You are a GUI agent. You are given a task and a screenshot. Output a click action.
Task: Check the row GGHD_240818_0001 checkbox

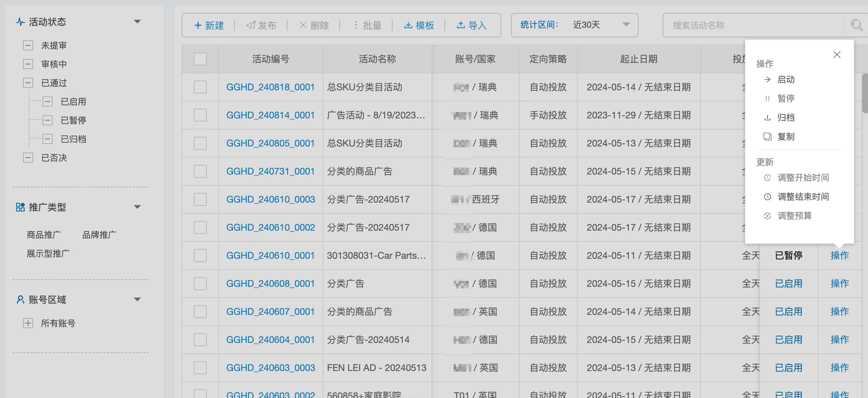(x=200, y=87)
